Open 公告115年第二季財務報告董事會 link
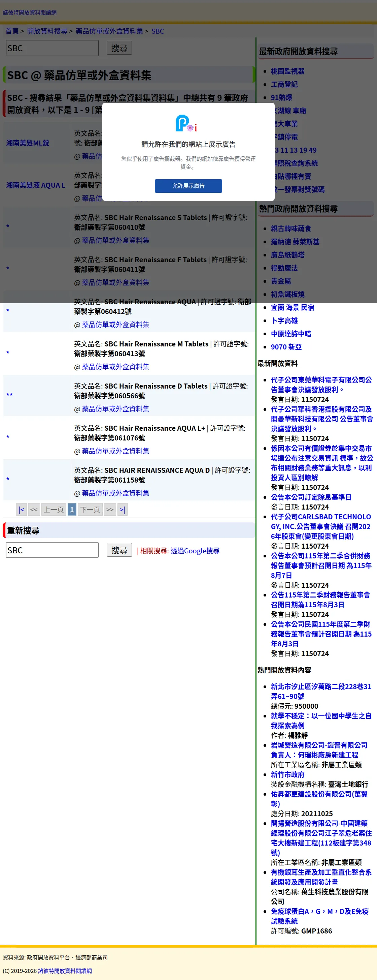This screenshot has height=980, width=377. (x=320, y=600)
